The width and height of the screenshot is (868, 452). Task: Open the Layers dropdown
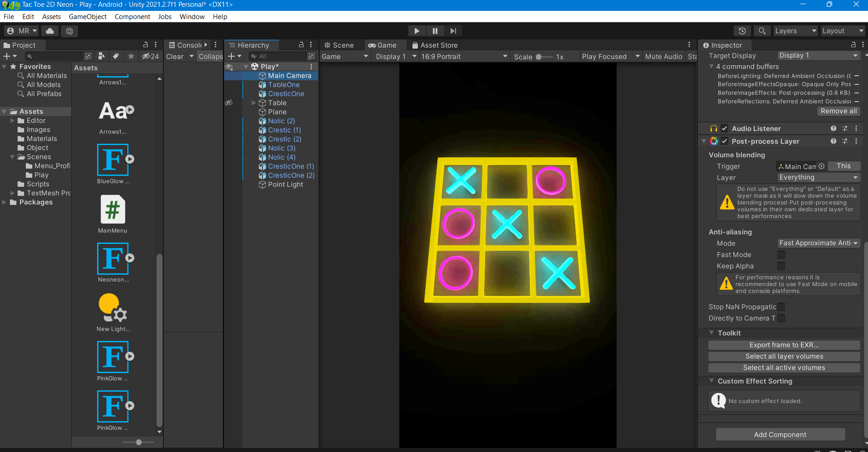(x=795, y=31)
